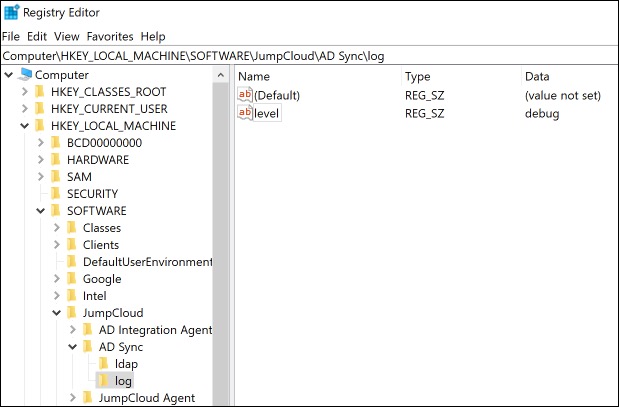Select the SECURITY key label
Screen dimensions: 619x407
pos(92,193)
